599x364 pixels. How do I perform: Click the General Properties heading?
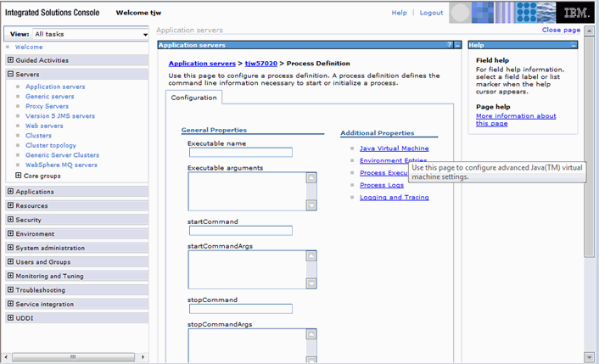214,130
